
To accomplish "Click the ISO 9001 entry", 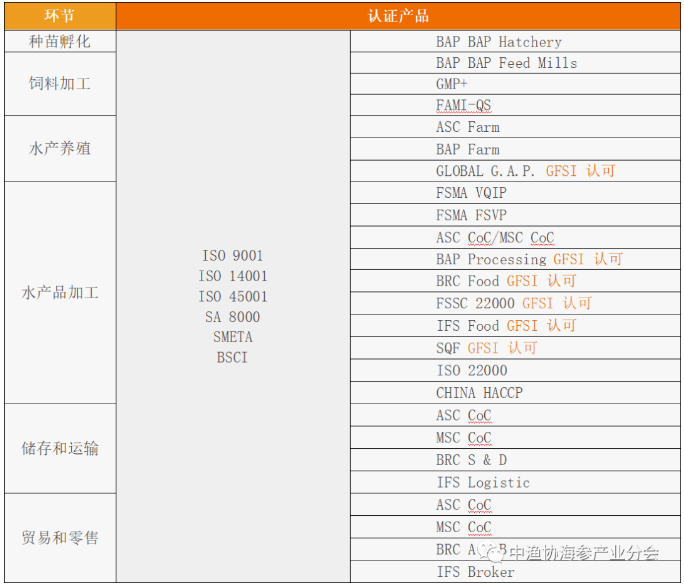I will coord(233,256).
